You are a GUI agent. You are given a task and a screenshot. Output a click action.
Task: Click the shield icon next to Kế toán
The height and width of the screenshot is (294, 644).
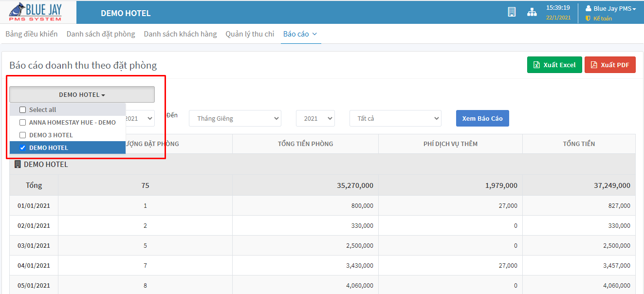point(588,18)
